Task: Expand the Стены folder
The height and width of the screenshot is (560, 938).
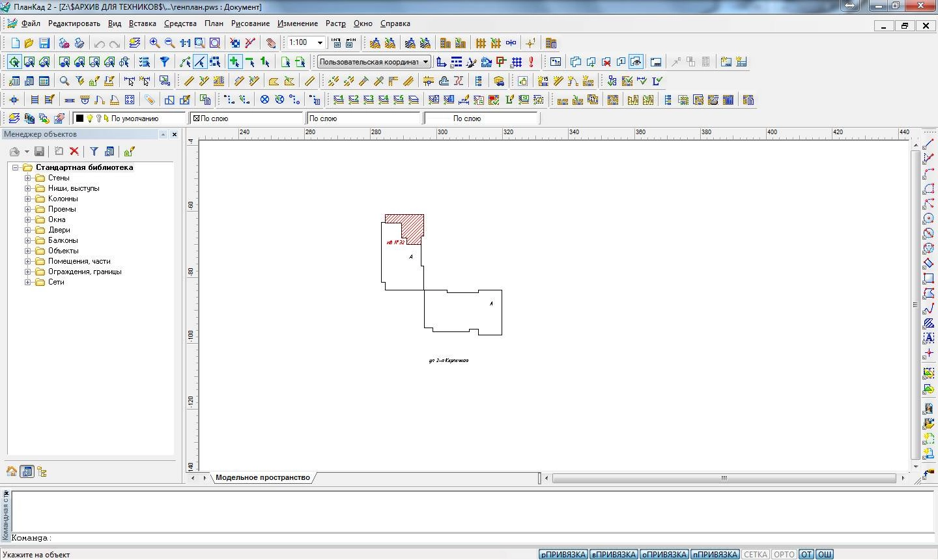Action: [28, 178]
